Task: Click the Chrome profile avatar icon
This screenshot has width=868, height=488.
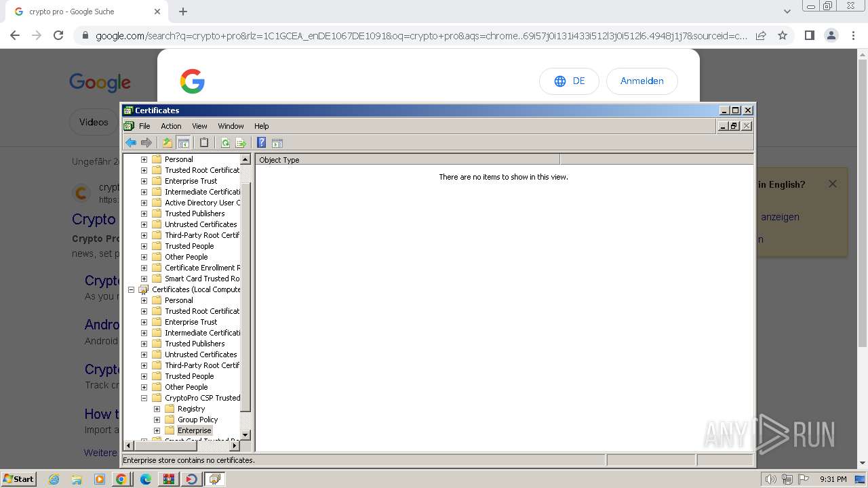Action: click(831, 35)
